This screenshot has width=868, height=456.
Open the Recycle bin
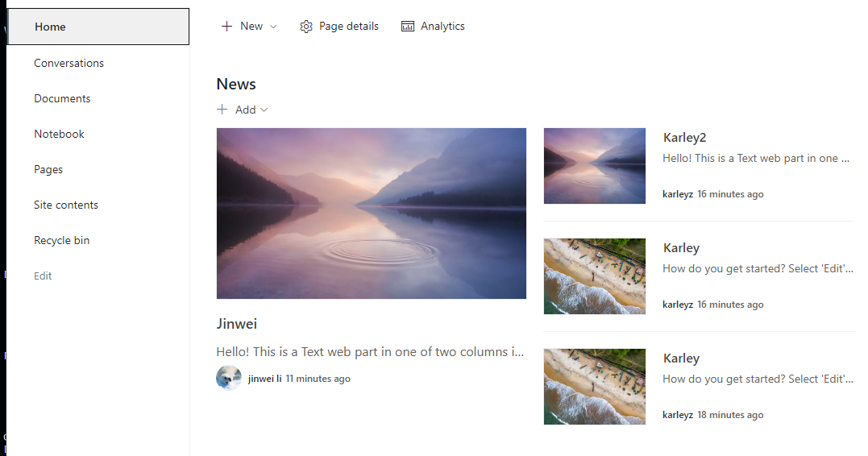pyautogui.click(x=61, y=240)
